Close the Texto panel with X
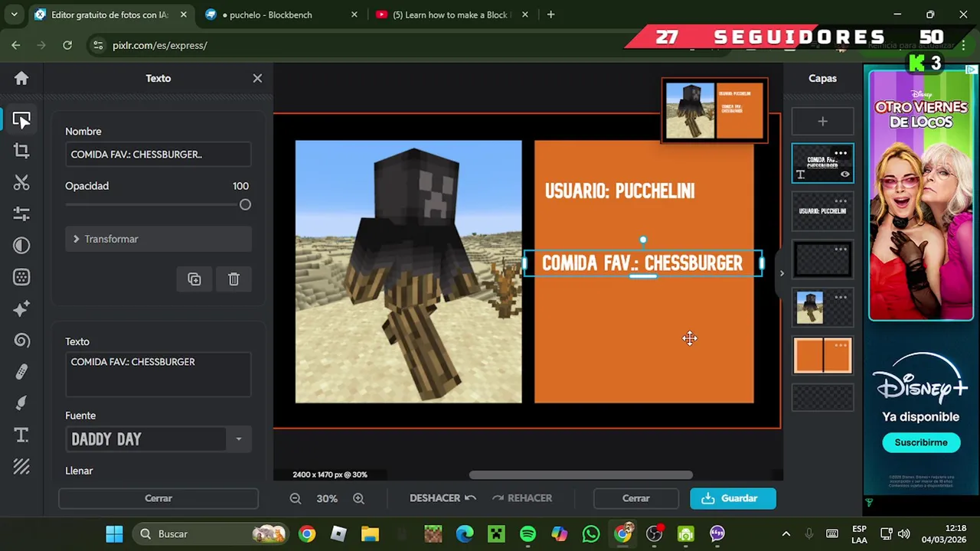 (257, 78)
